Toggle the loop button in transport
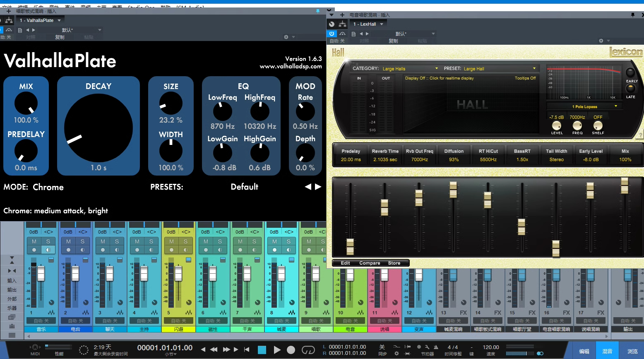Viewport: 644px width, 359px height. click(308, 350)
